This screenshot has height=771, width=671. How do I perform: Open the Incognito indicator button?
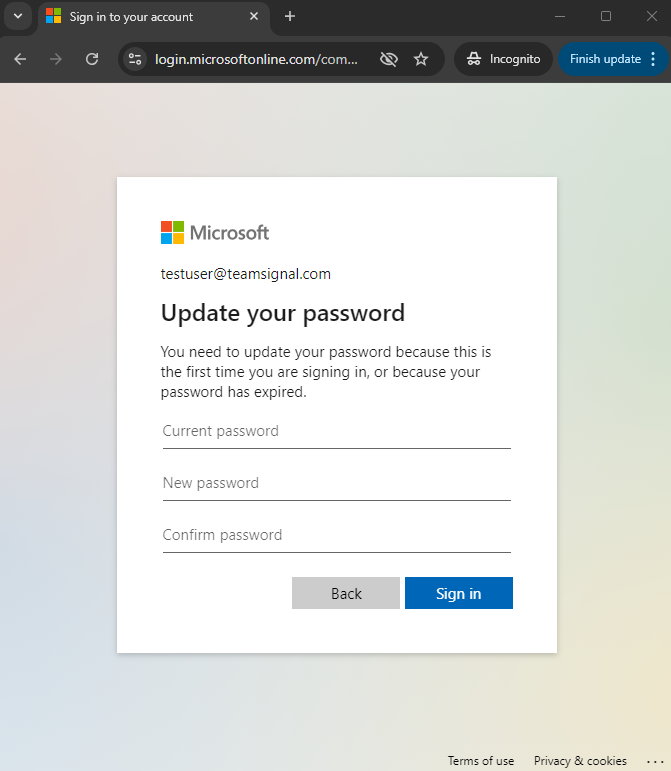point(503,59)
